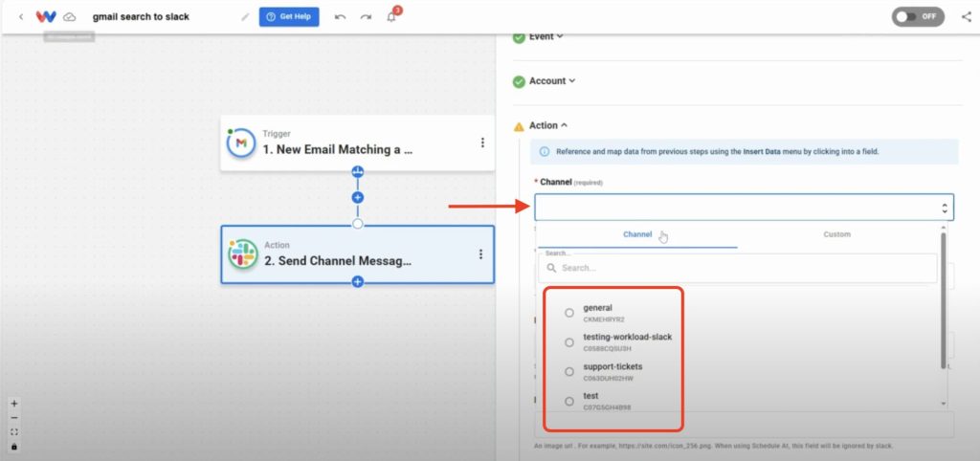
Task: Redo the last change
Action: point(366,17)
